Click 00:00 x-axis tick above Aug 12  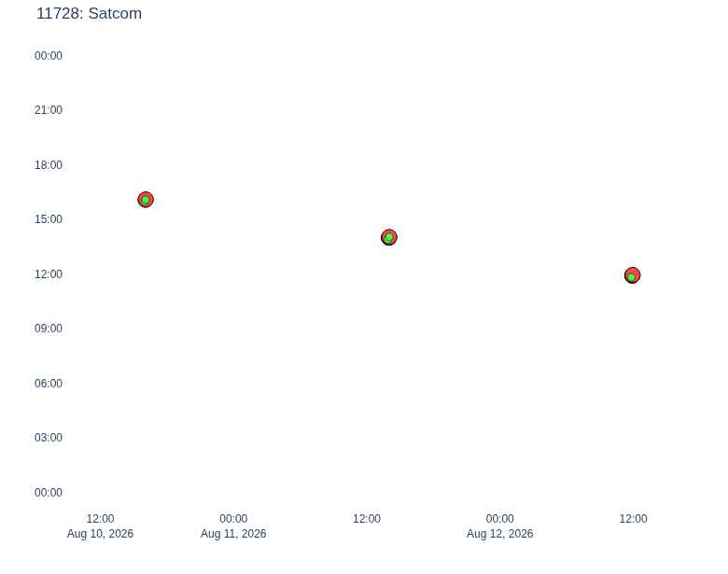[x=500, y=519]
